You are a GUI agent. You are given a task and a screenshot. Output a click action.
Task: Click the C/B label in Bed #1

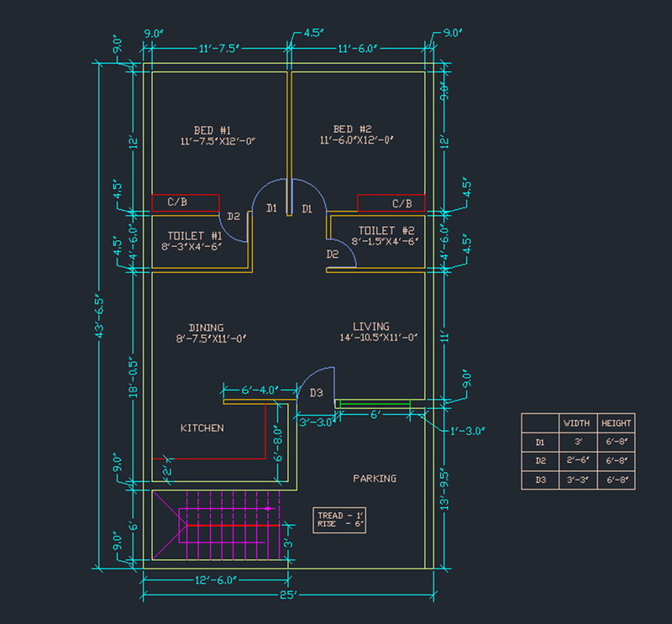click(x=177, y=202)
